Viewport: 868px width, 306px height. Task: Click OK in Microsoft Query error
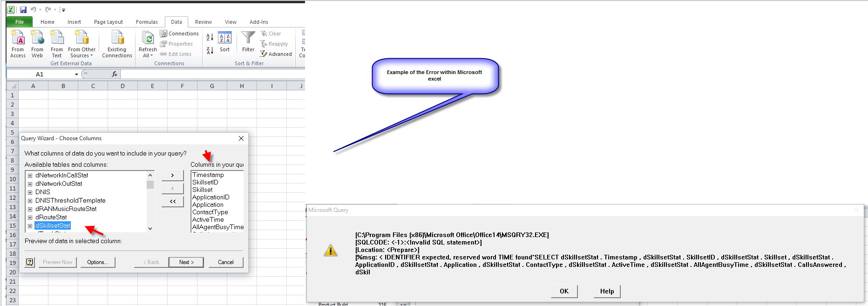pyautogui.click(x=564, y=291)
